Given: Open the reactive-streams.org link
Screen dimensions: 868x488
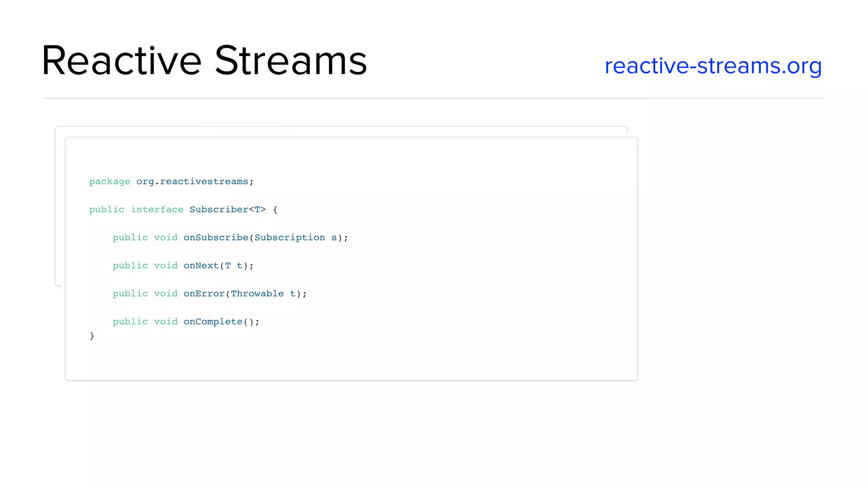Looking at the screenshot, I should (x=713, y=67).
